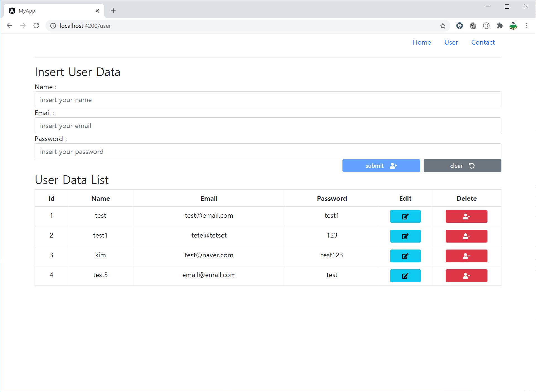Delete user with email test@email.com

coord(466,216)
